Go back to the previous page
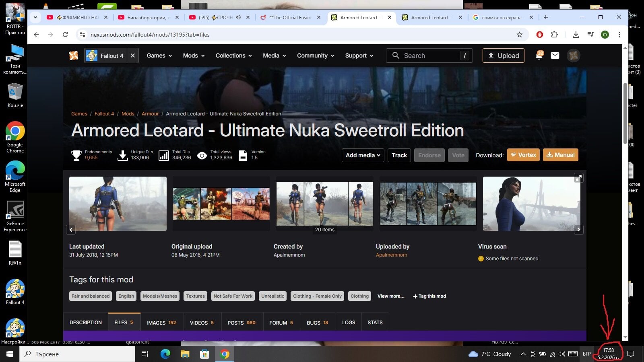Screen dimensions: 644x362 tap(36, 35)
